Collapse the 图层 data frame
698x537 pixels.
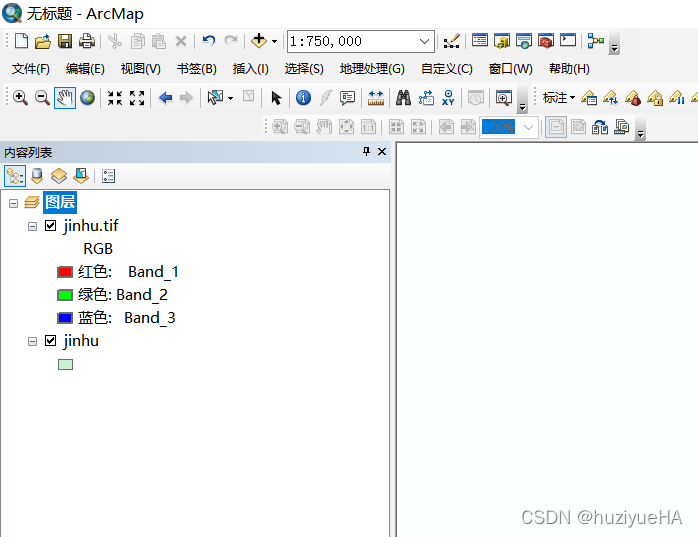point(13,203)
